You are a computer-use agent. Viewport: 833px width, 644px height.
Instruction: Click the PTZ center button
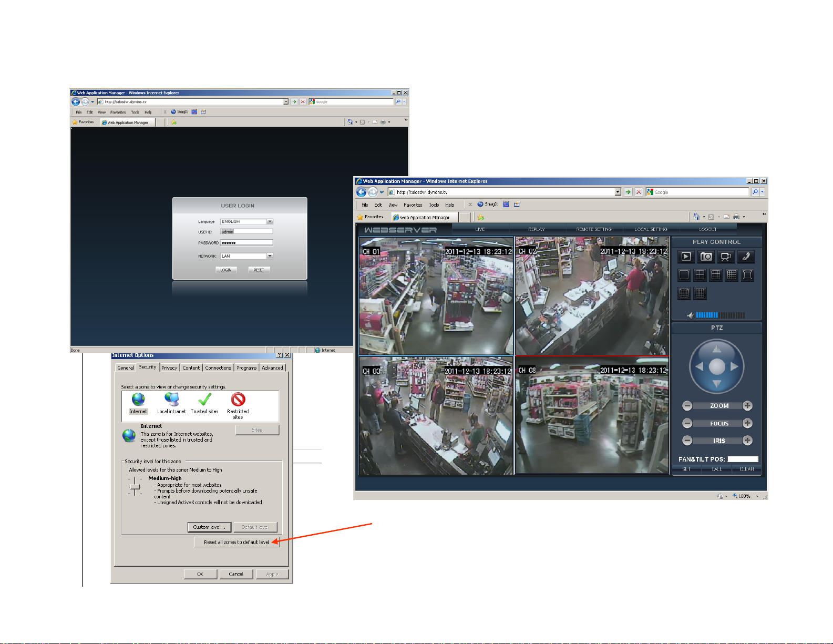[717, 367]
